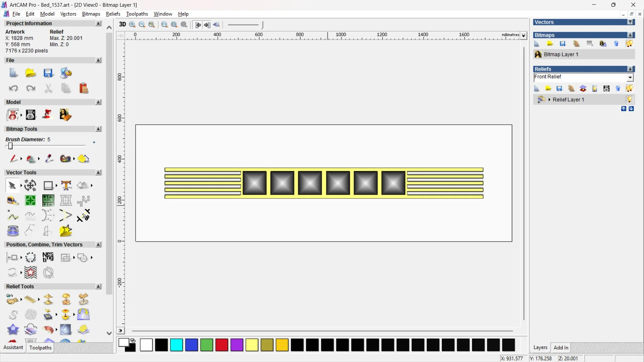Toggle all relief layers visibility bulb
Screen dimensions: 644x362
pyautogui.click(x=629, y=88)
